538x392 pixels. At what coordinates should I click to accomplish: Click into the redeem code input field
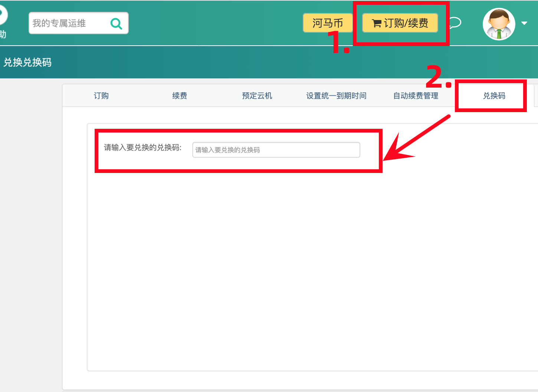276,150
